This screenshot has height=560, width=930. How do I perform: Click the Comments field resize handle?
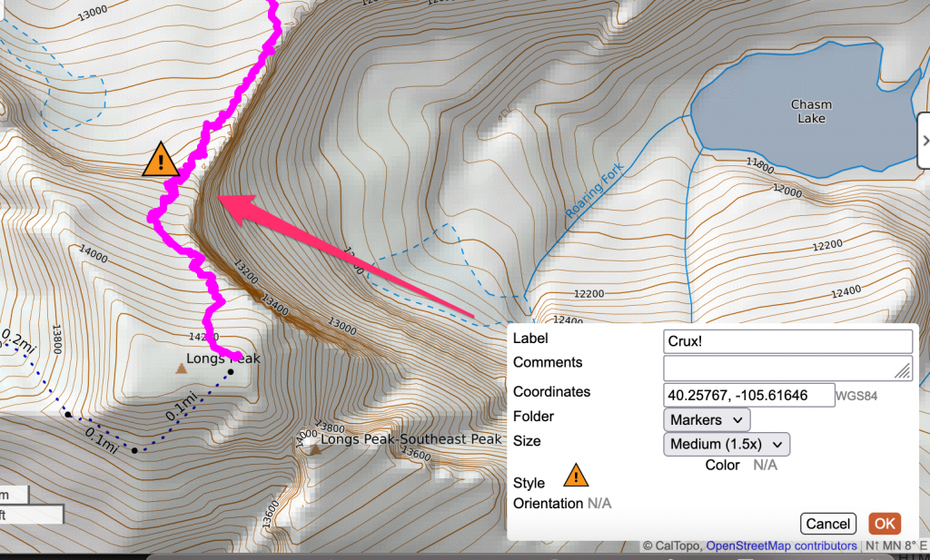point(903,371)
